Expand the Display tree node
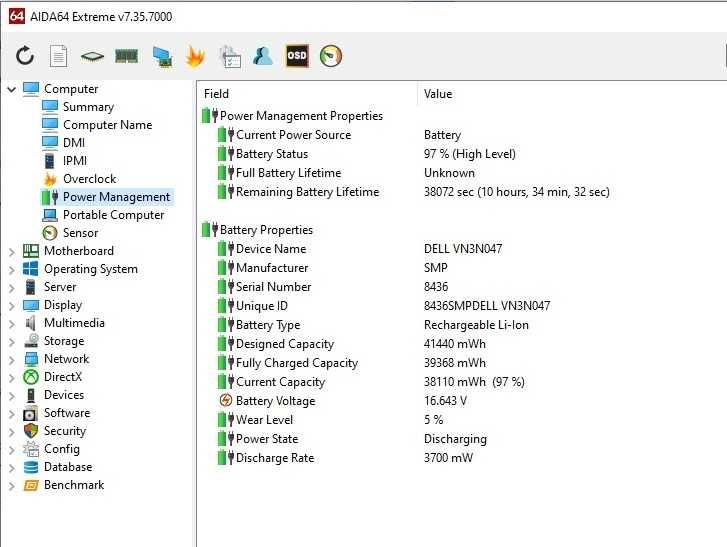The width and height of the screenshot is (727, 547). coord(12,306)
